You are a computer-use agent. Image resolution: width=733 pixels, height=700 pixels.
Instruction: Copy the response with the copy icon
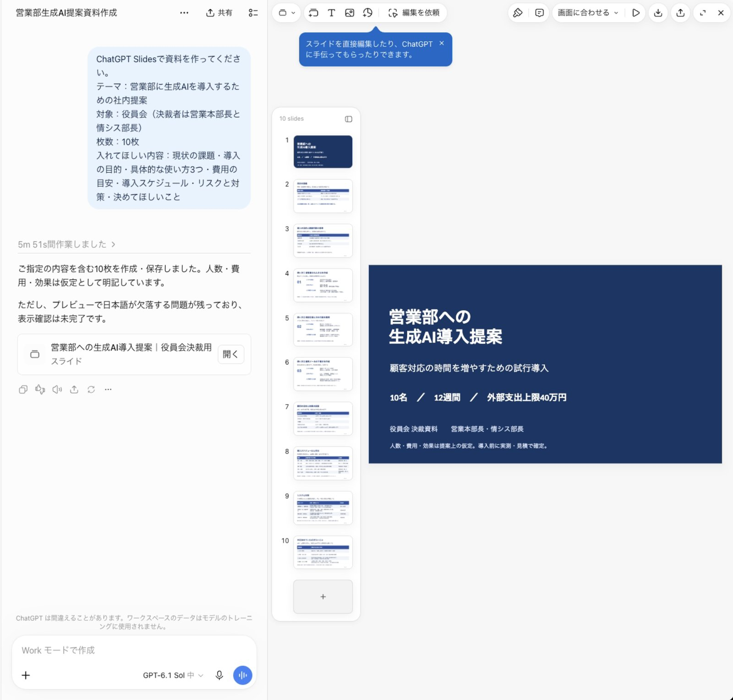[x=23, y=389]
